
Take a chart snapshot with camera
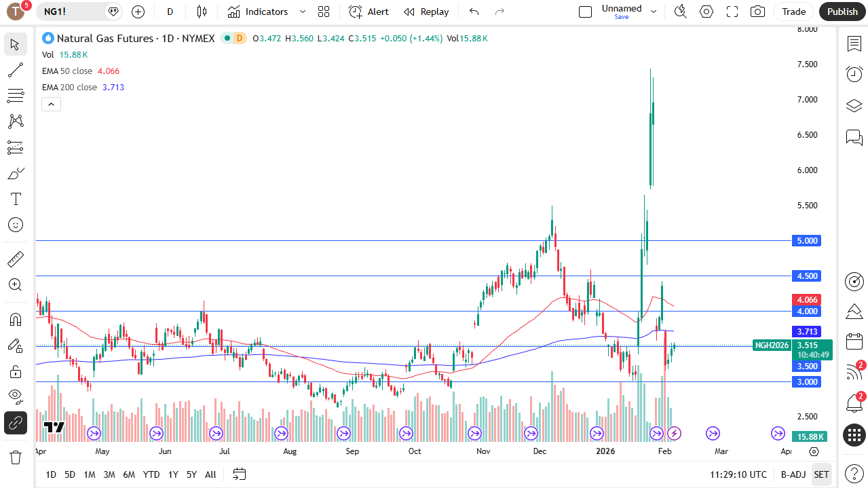point(757,12)
